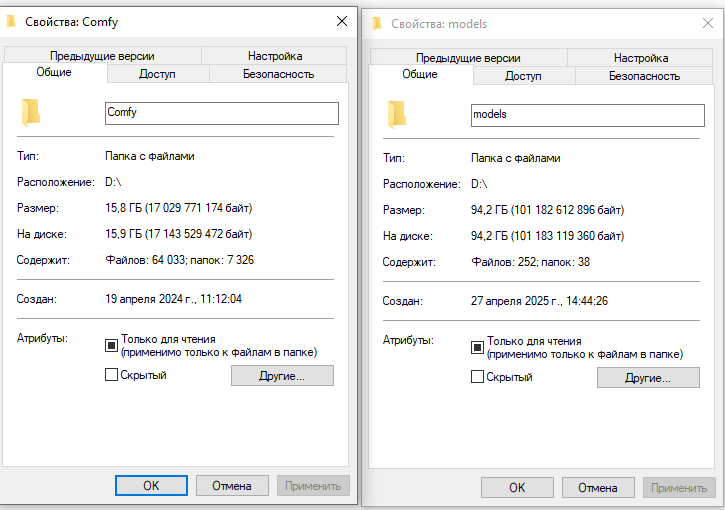725x510 pixels.
Task: Focus the models folder name field
Action: click(588, 115)
